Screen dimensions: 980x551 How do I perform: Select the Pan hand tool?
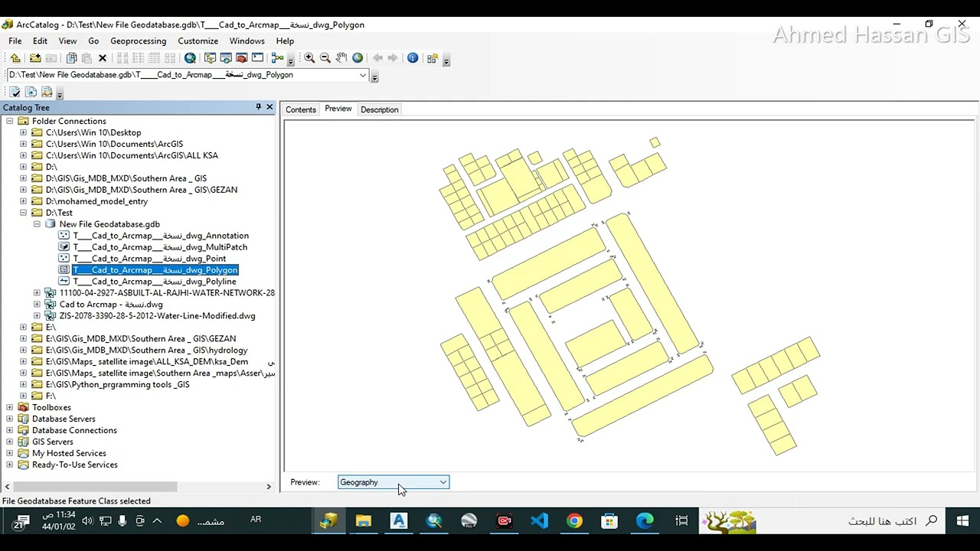(341, 58)
